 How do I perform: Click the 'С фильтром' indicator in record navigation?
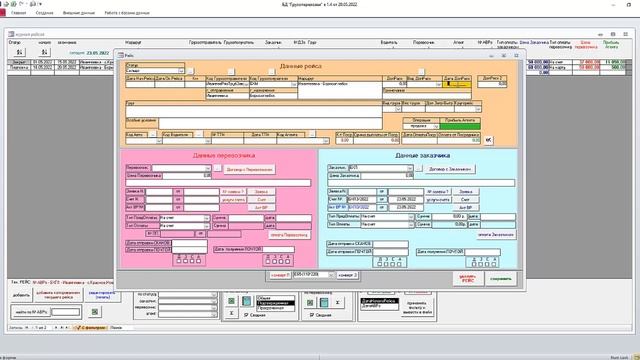coord(91,328)
